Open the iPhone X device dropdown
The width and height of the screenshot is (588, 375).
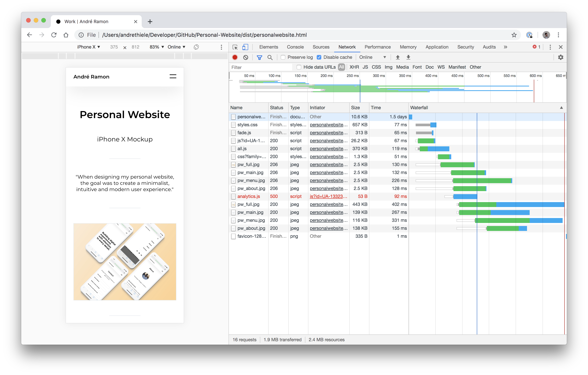tap(88, 47)
